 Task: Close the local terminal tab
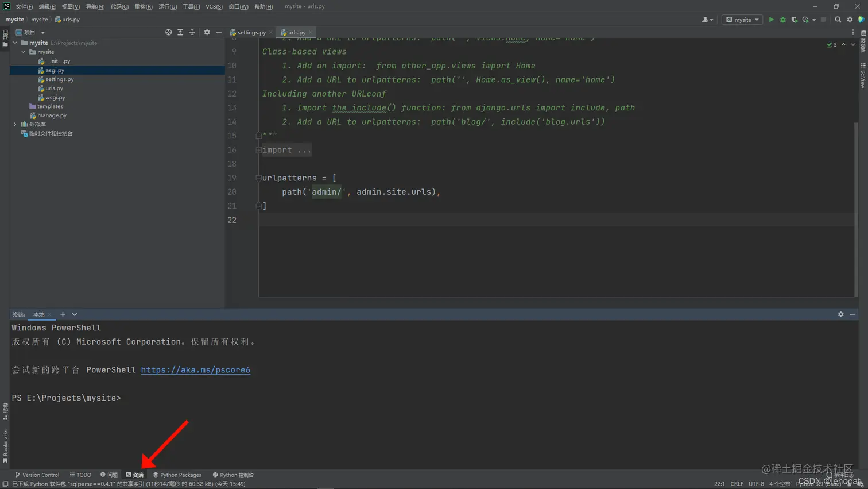pos(49,314)
